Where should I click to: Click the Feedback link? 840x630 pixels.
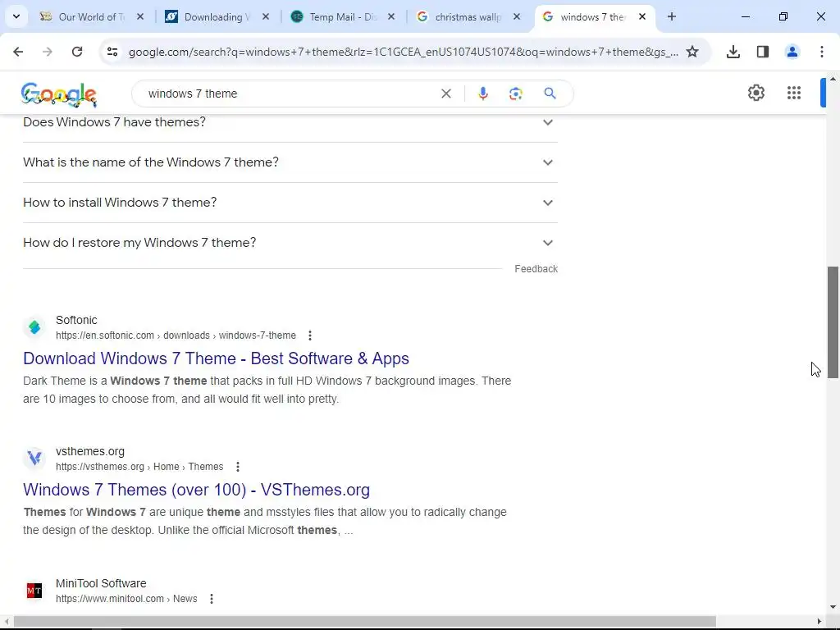point(536,269)
